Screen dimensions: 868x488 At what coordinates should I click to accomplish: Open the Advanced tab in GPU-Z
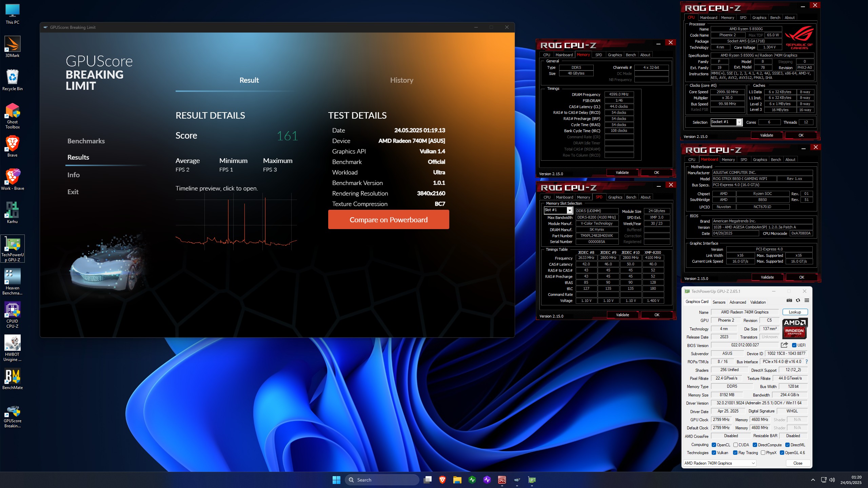coord(738,302)
